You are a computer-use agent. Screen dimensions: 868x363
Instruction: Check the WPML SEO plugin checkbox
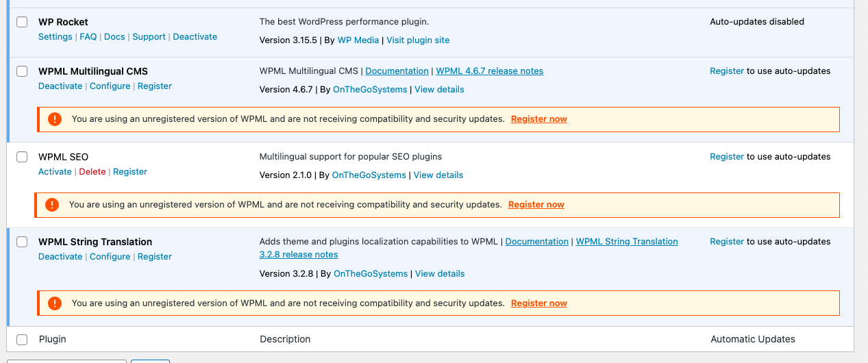point(22,157)
